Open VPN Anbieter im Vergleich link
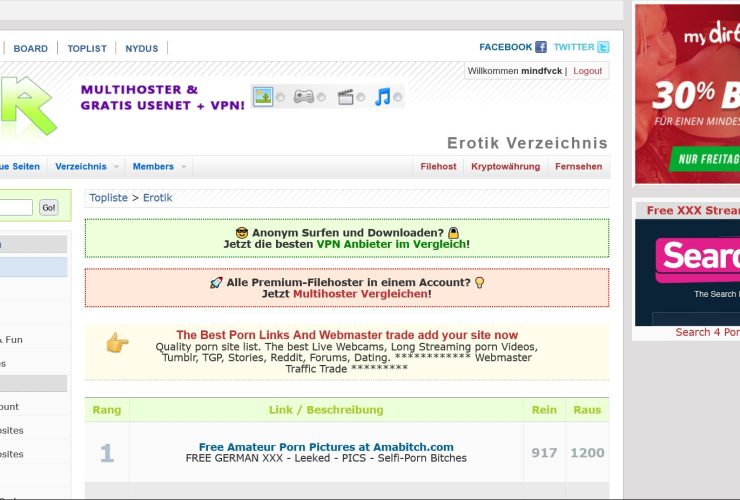 (391, 244)
